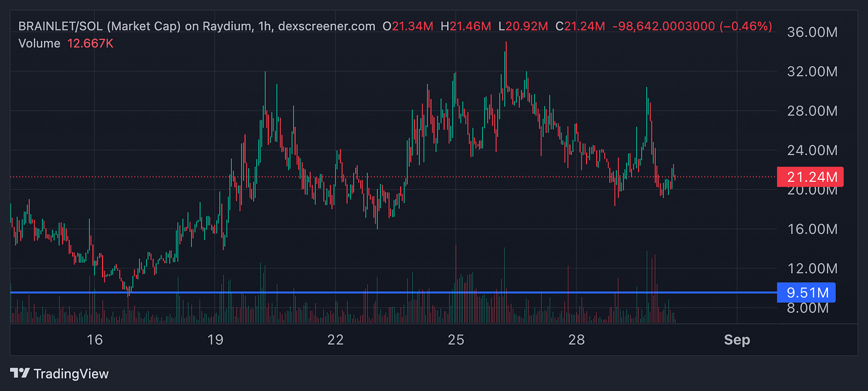The width and height of the screenshot is (868, 391).
Task: Click the red 21.24M current price label
Action: pyautogui.click(x=810, y=177)
